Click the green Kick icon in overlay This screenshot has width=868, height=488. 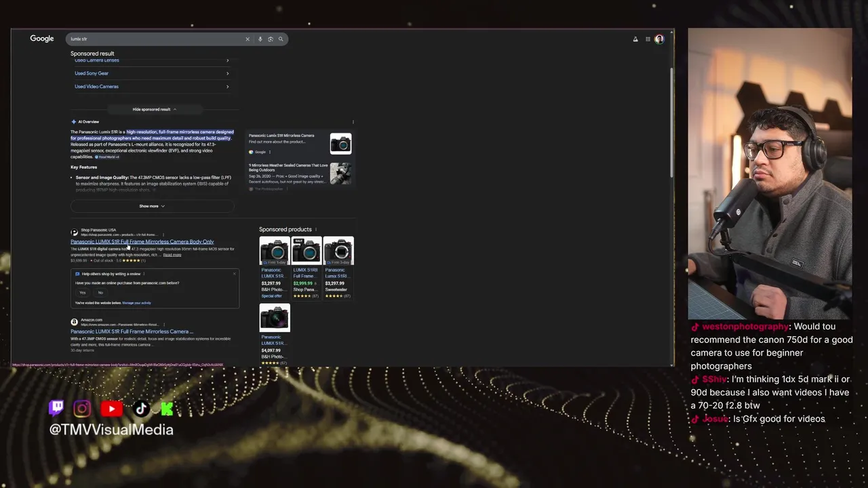click(x=167, y=408)
